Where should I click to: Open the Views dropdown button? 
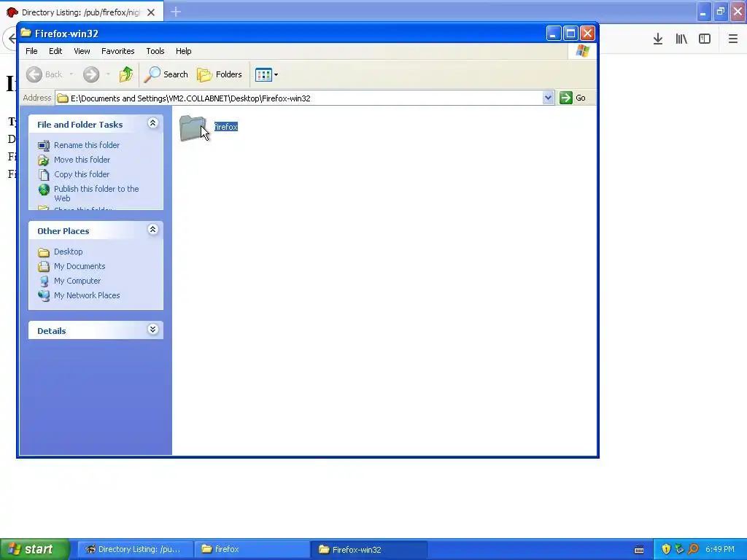[x=266, y=74]
